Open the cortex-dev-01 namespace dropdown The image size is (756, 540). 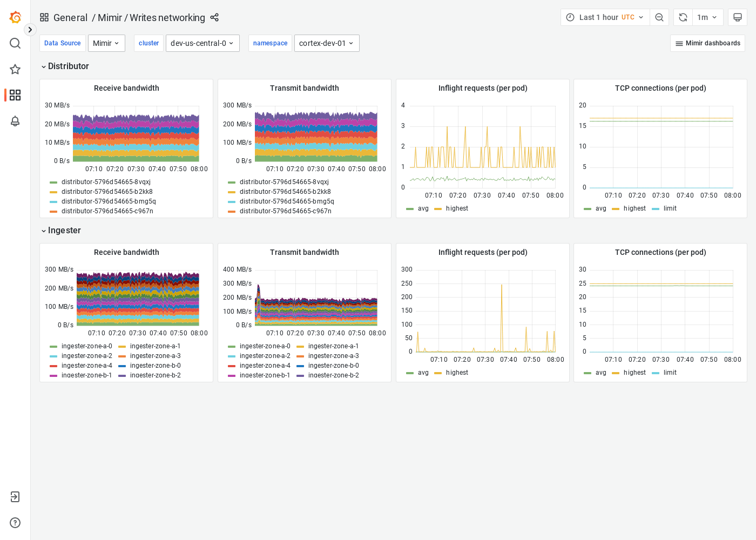click(x=327, y=43)
